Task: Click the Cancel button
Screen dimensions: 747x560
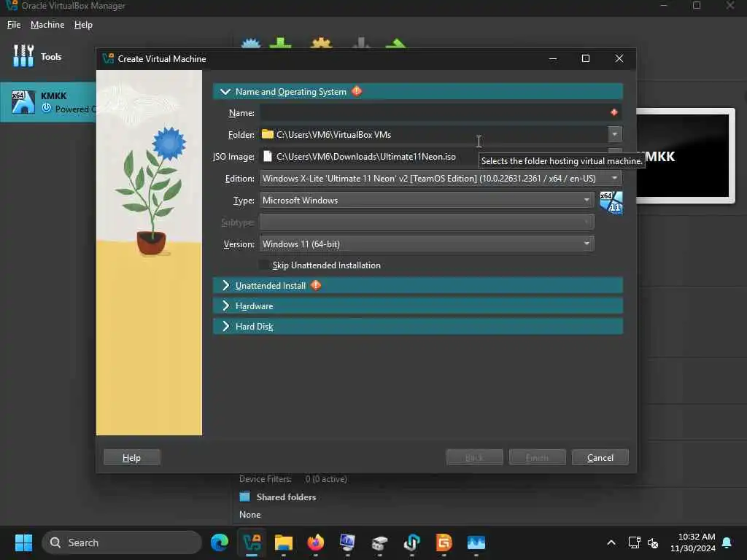Action: [x=600, y=458]
